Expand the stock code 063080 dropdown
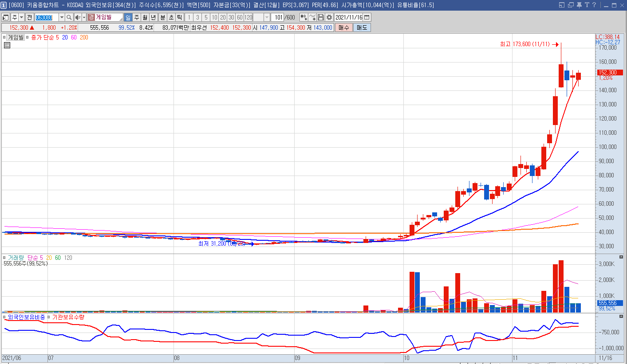The height and width of the screenshot is (364, 627). [x=62, y=17]
